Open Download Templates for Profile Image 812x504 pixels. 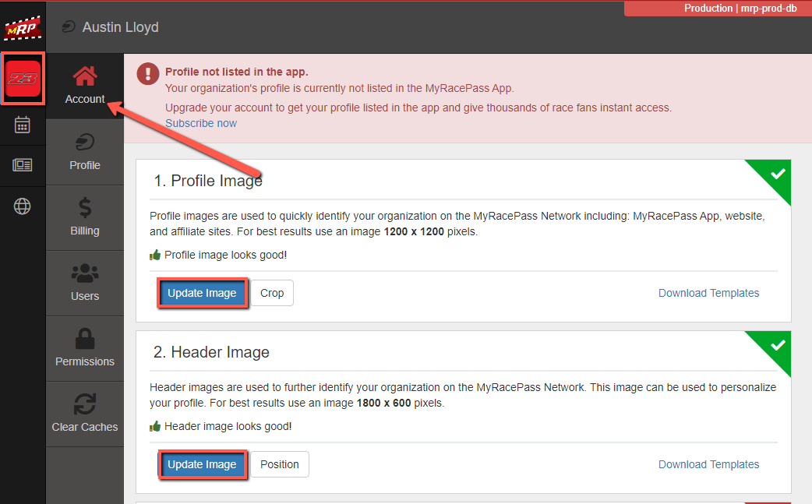pos(708,293)
